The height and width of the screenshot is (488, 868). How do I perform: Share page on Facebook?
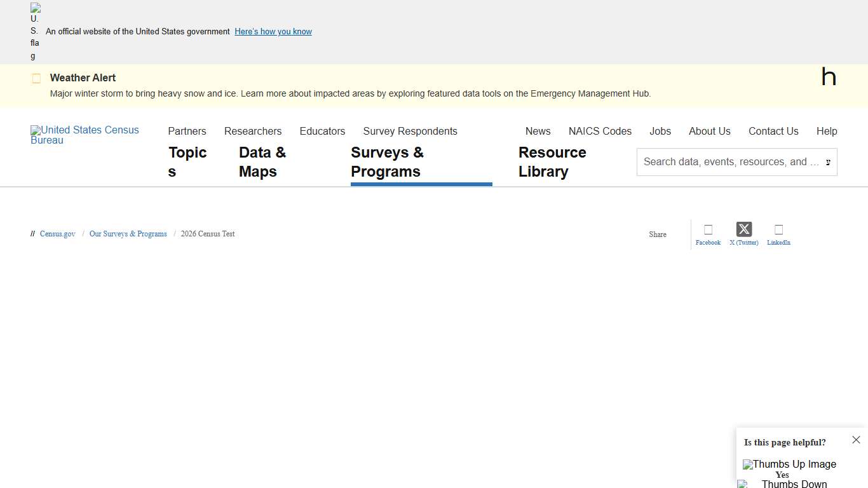pos(707,234)
